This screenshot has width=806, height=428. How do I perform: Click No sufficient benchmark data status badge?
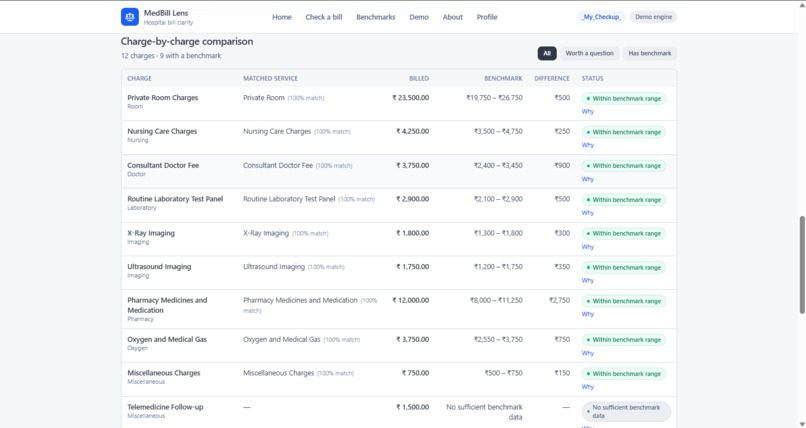(626, 412)
